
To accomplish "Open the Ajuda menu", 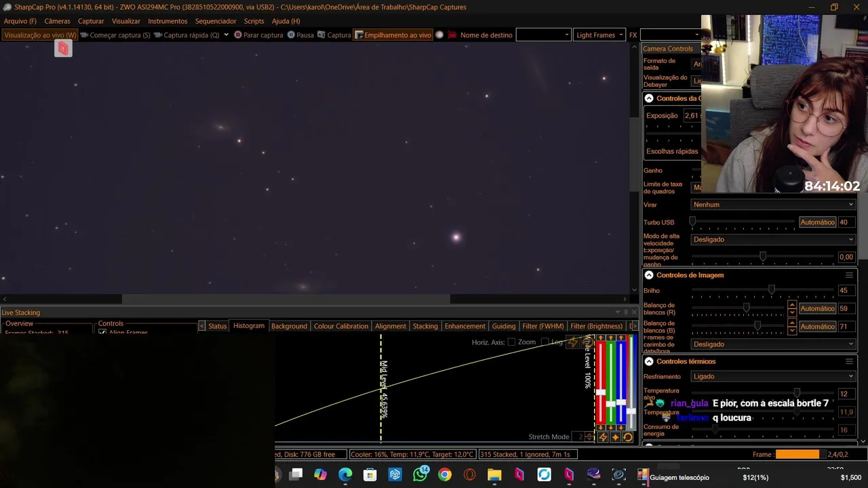I will point(285,21).
